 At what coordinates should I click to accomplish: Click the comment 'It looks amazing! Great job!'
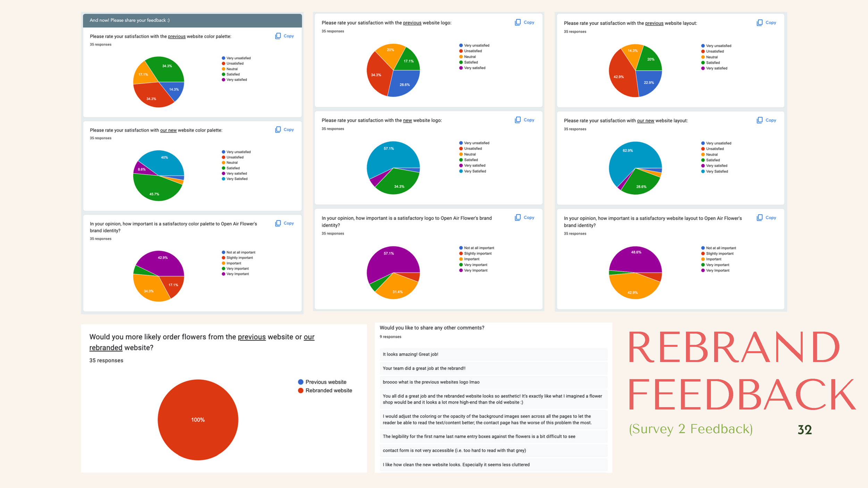click(x=410, y=354)
